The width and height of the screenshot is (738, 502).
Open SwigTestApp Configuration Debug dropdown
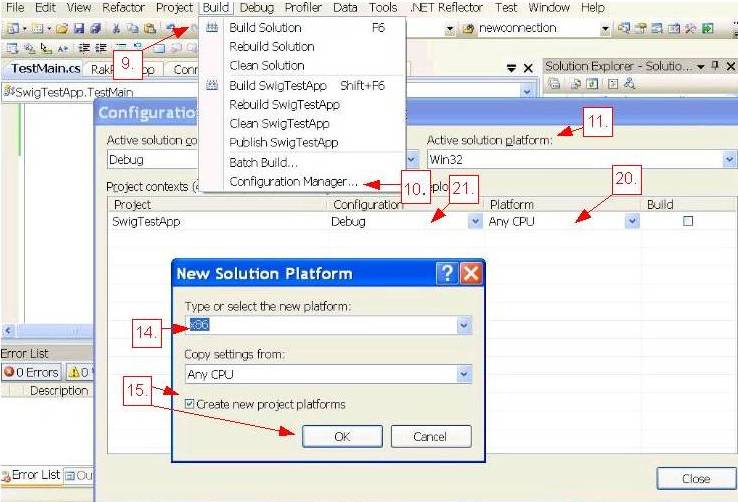point(474,222)
